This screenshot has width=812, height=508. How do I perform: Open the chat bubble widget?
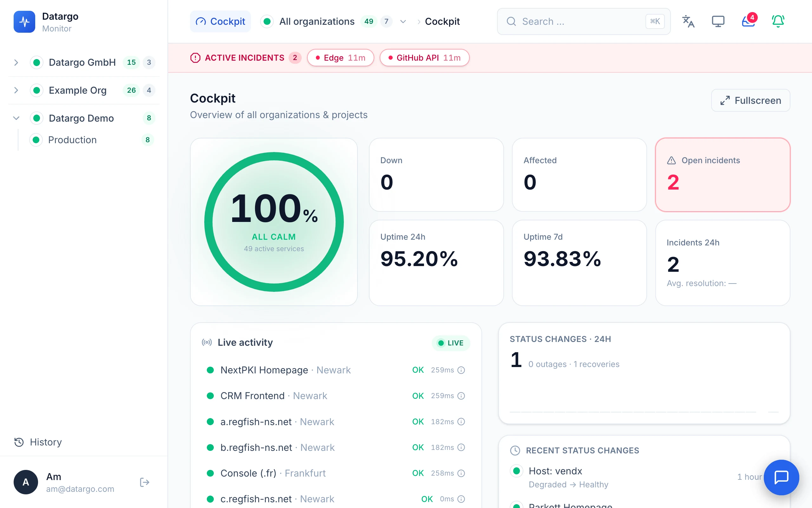781,477
